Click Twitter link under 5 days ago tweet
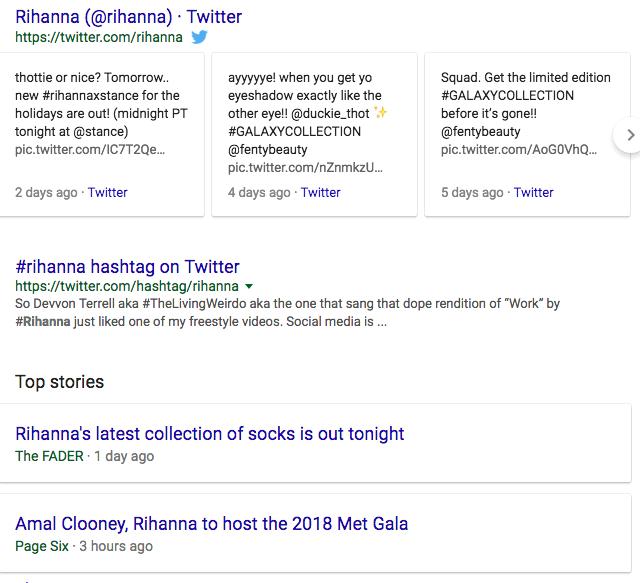 [533, 192]
